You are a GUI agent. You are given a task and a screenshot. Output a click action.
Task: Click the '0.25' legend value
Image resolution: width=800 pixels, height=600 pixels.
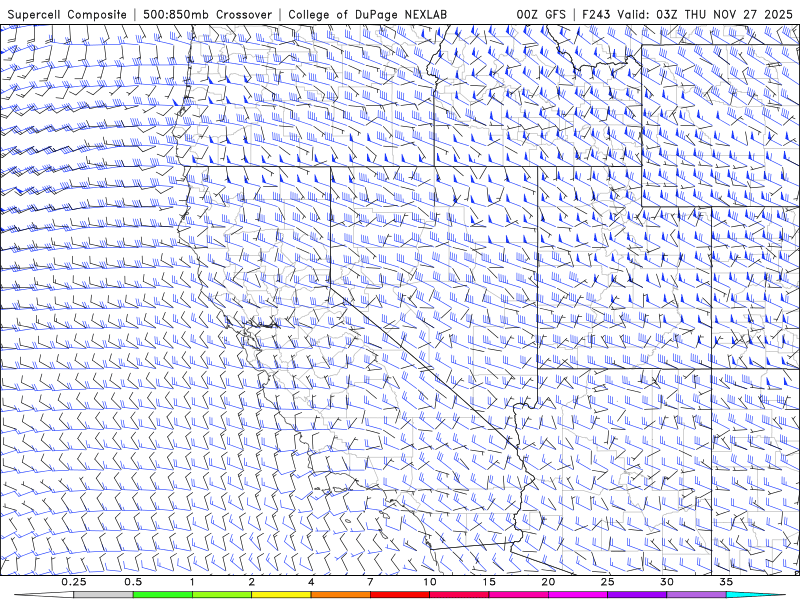73,582
